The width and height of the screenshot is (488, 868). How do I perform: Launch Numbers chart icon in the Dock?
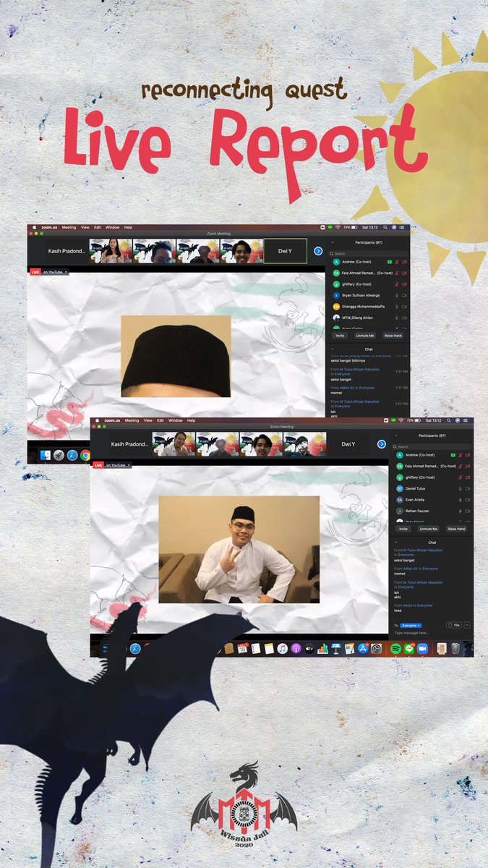(x=322, y=648)
